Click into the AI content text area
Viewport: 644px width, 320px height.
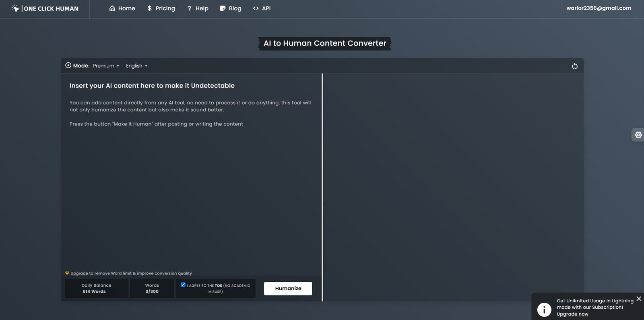coord(191,181)
